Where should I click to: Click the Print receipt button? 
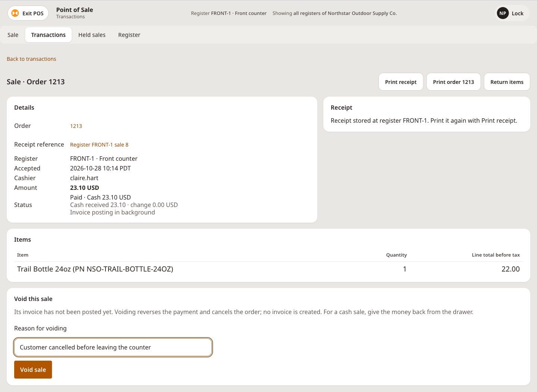tap(401, 82)
